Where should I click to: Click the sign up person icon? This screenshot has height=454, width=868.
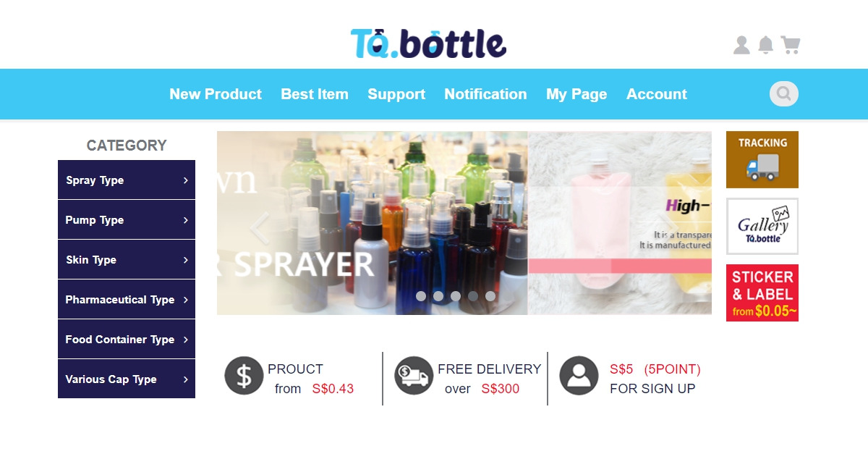click(x=579, y=376)
